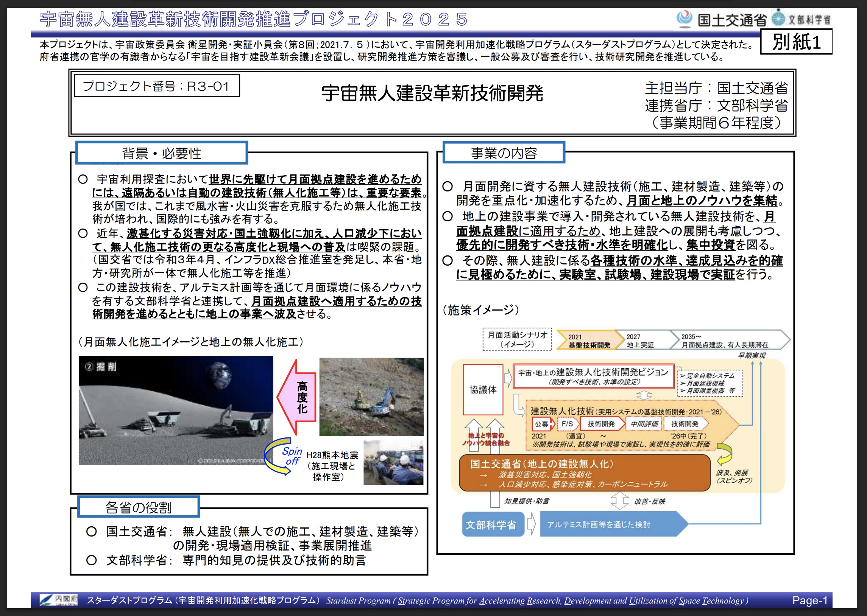This screenshot has height=616, width=867.
Task: Click the (月面無人化施工イメージと地上の無人化施工) caption
Action: (x=191, y=342)
